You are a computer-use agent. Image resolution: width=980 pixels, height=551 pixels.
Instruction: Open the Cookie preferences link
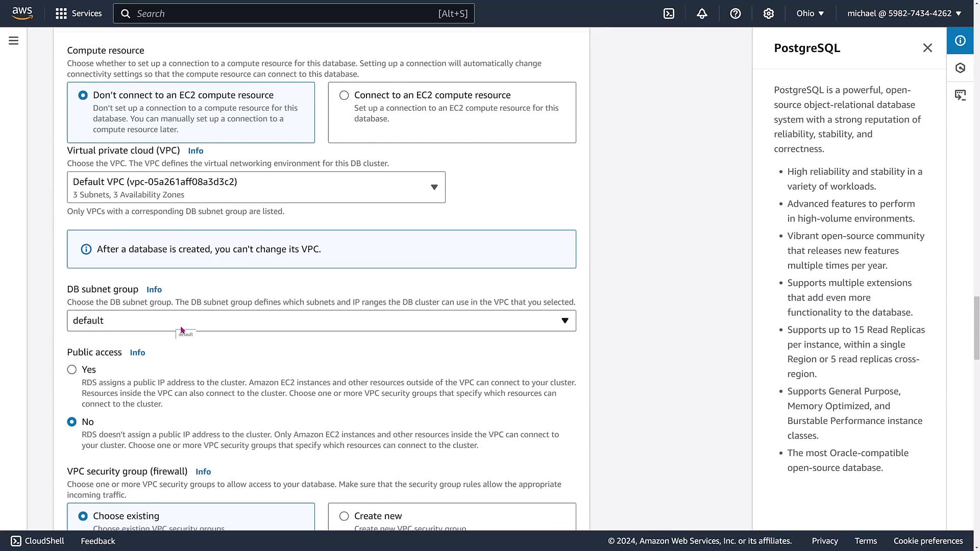(928, 541)
